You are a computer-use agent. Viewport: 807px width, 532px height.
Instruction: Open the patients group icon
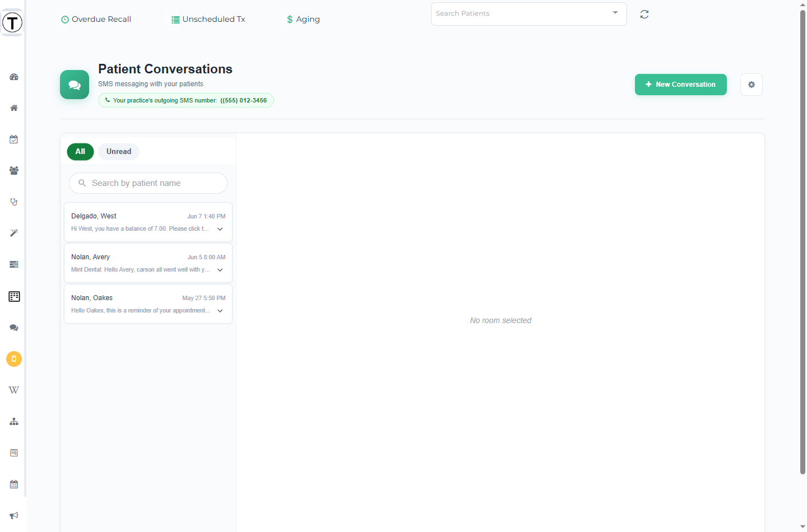pyautogui.click(x=14, y=171)
